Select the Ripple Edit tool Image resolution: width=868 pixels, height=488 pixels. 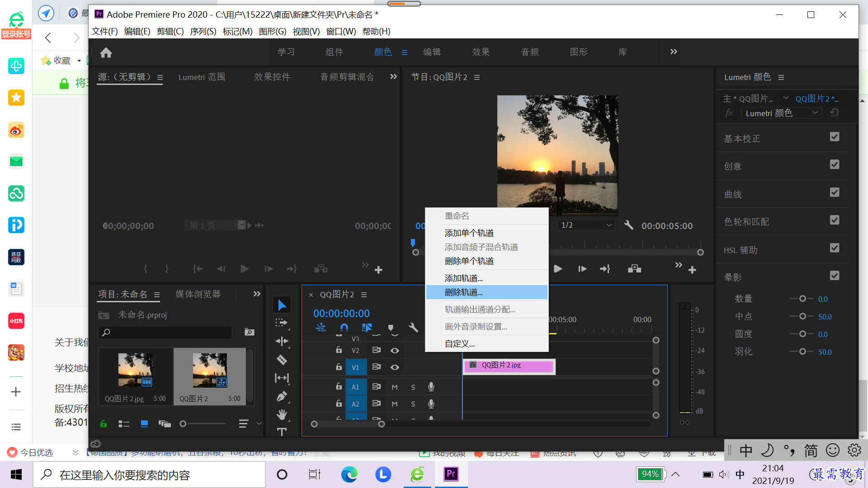[x=282, y=342]
